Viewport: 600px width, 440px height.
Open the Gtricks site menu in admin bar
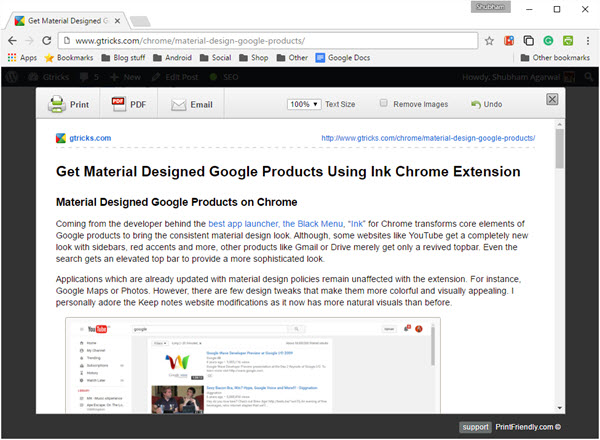[x=49, y=77]
